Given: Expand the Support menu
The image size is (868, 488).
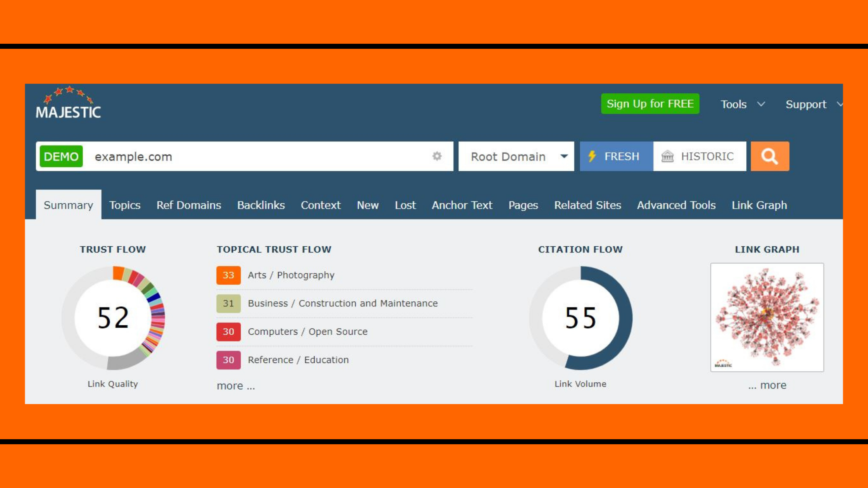Looking at the screenshot, I should point(814,104).
